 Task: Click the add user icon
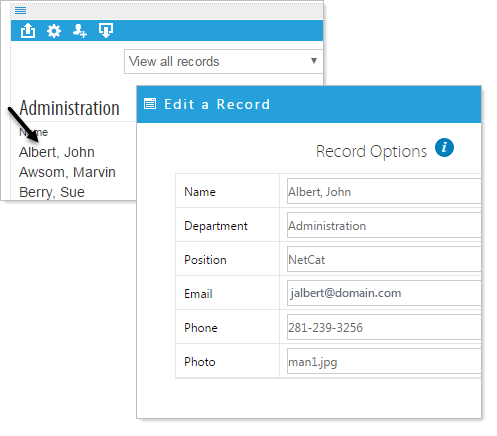[x=80, y=31]
